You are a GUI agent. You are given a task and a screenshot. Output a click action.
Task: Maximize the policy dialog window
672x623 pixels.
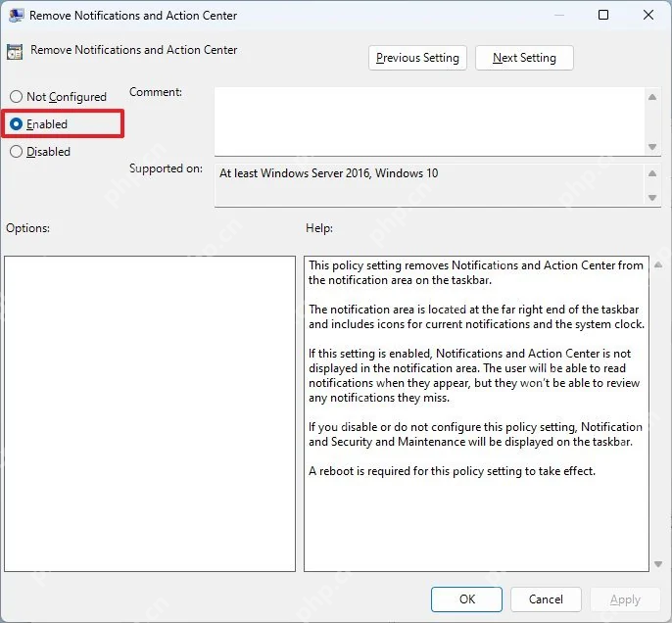point(603,15)
